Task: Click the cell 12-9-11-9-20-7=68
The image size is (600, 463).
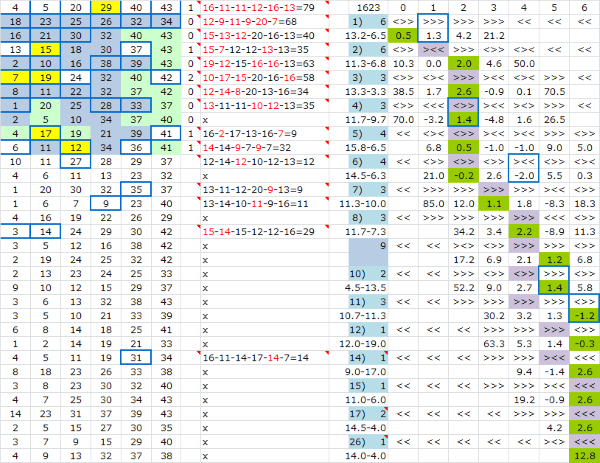Action: pyautogui.click(x=264, y=21)
